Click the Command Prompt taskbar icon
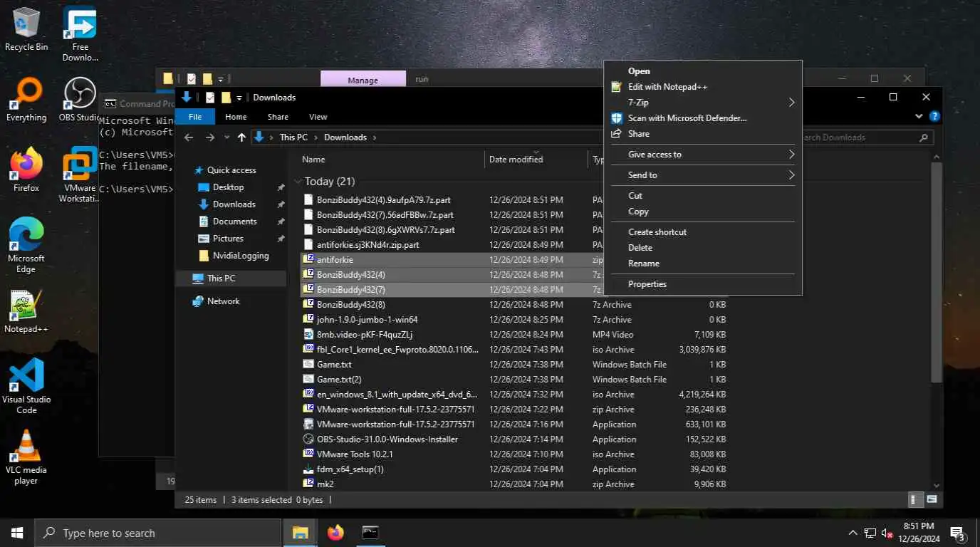The height and width of the screenshot is (547, 980). click(x=370, y=533)
